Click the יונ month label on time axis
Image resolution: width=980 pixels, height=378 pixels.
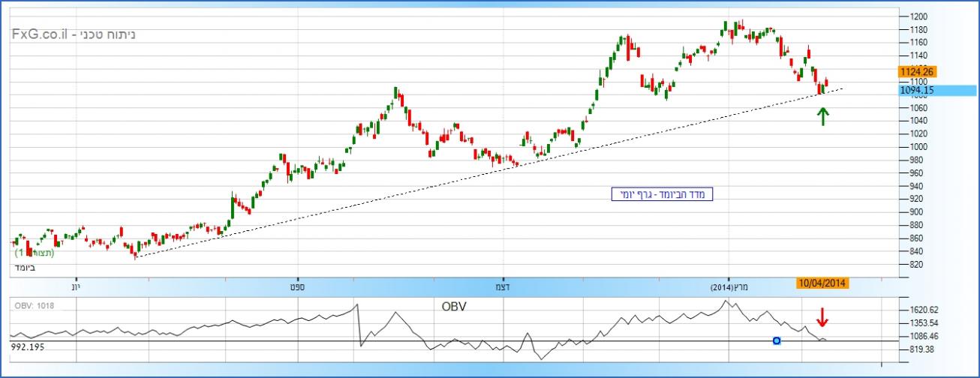(76, 288)
